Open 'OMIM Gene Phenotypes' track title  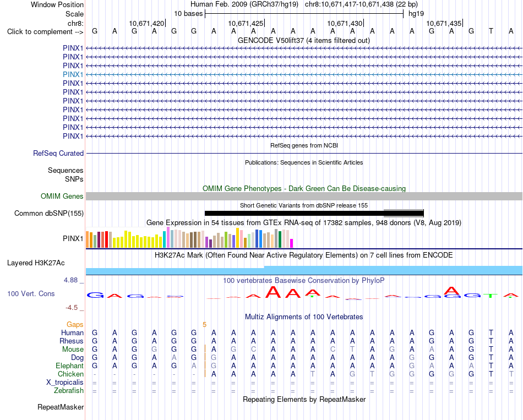coord(304,188)
